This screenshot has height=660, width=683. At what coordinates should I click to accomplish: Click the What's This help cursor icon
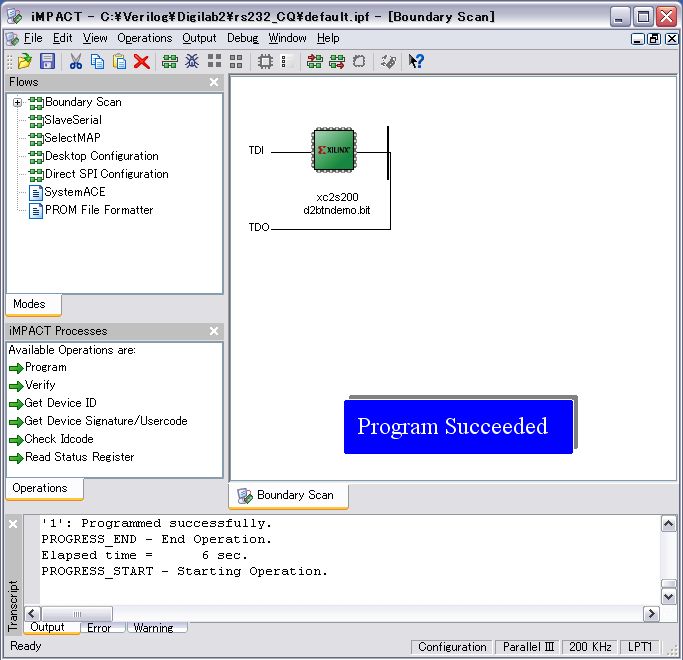pyautogui.click(x=416, y=62)
